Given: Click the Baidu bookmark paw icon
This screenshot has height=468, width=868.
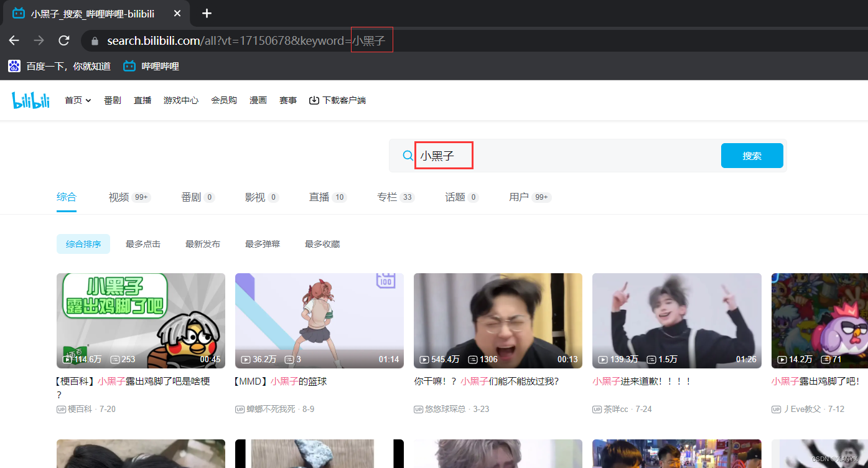Looking at the screenshot, I should (14, 66).
